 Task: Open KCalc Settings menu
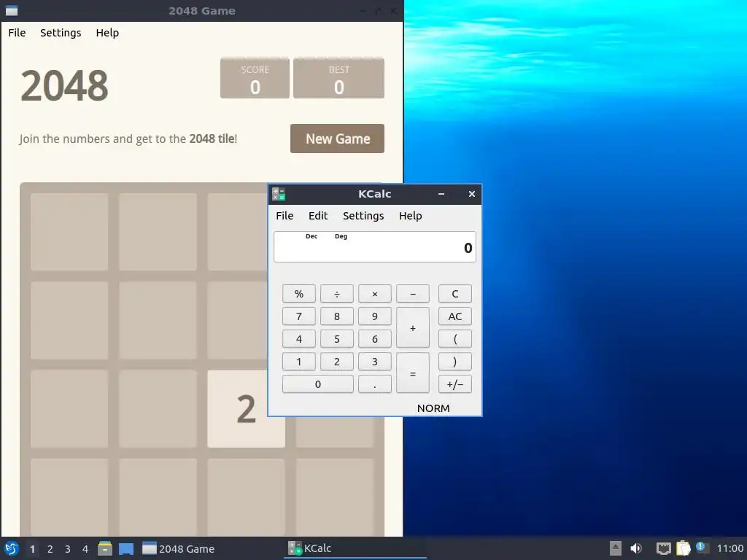pos(363,216)
